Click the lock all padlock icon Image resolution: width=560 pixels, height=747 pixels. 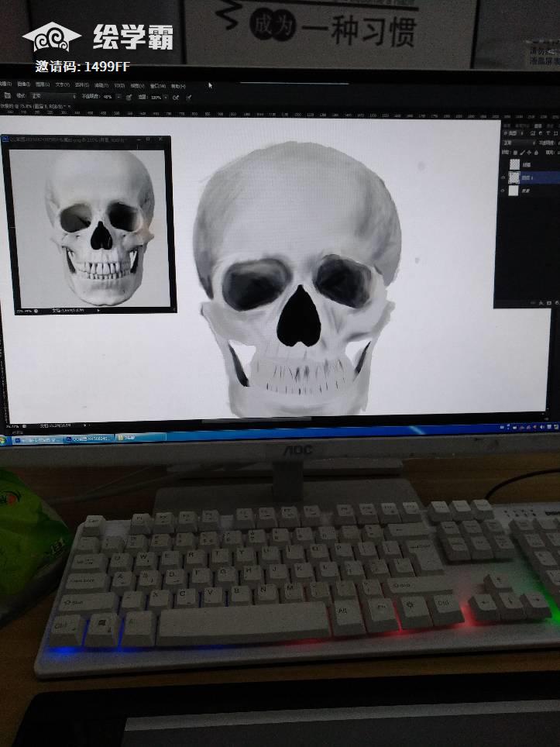536,153
